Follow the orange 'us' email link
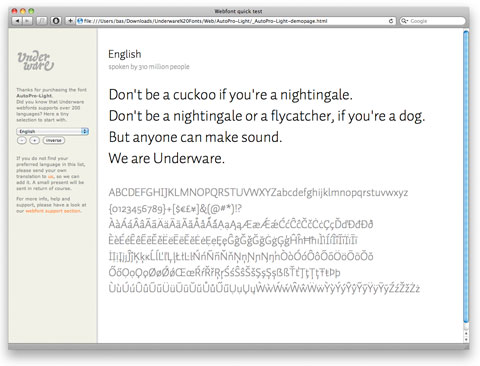The width and height of the screenshot is (480, 366). pyautogui.click(x=51, y=176)
